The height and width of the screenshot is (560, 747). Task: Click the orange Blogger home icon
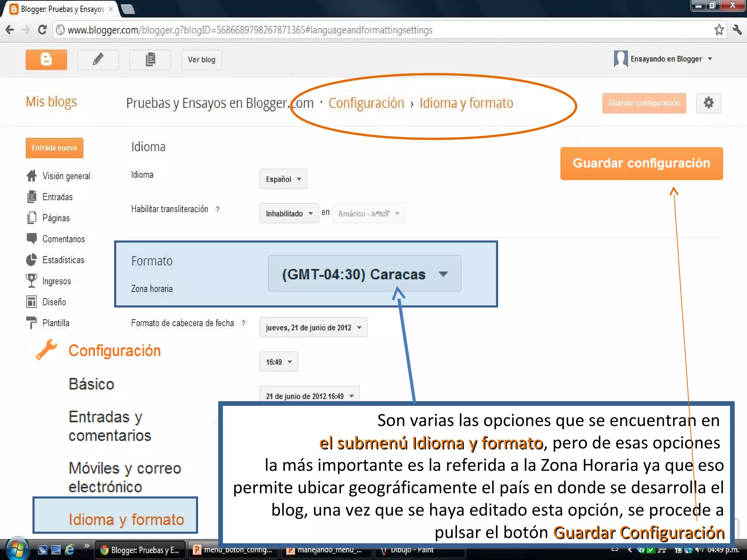(x=46, y=59)
